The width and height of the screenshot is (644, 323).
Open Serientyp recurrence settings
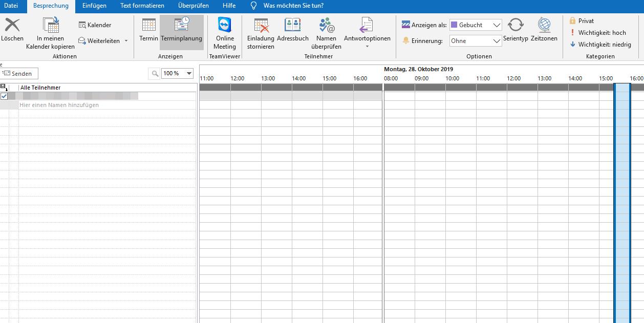tap(516, 25)
